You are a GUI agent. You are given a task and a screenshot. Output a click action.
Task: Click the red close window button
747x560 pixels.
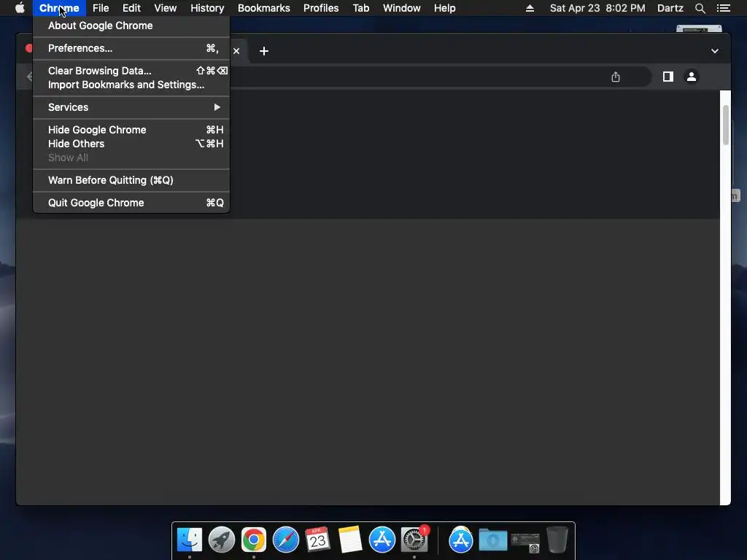coord(29,48)
